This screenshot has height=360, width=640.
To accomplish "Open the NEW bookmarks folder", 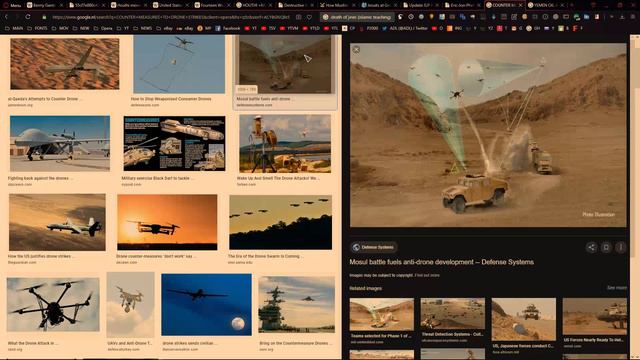I will pyautogui.click(x=81, y=29).
